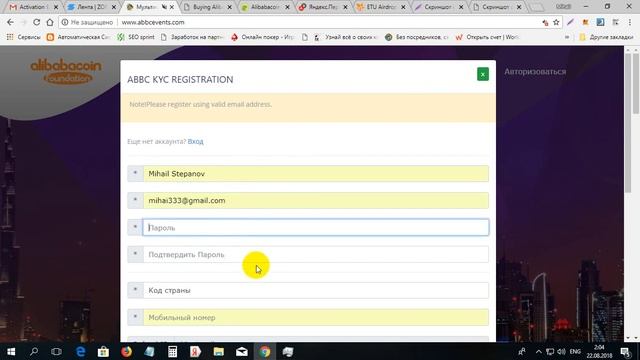Open the SEO sprint bookmark
The height and width of the screenshot is (360, 640).
tap(136, 37)
